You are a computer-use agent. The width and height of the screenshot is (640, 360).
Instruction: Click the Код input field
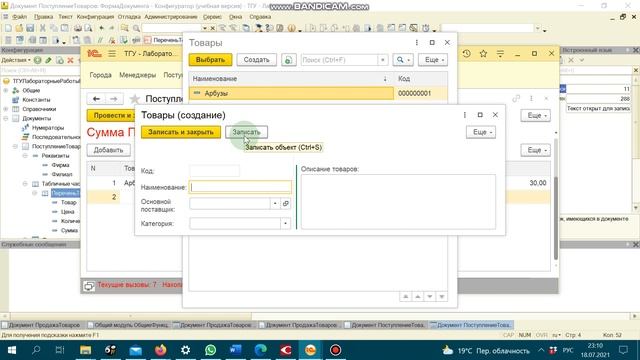coord(214,171)
